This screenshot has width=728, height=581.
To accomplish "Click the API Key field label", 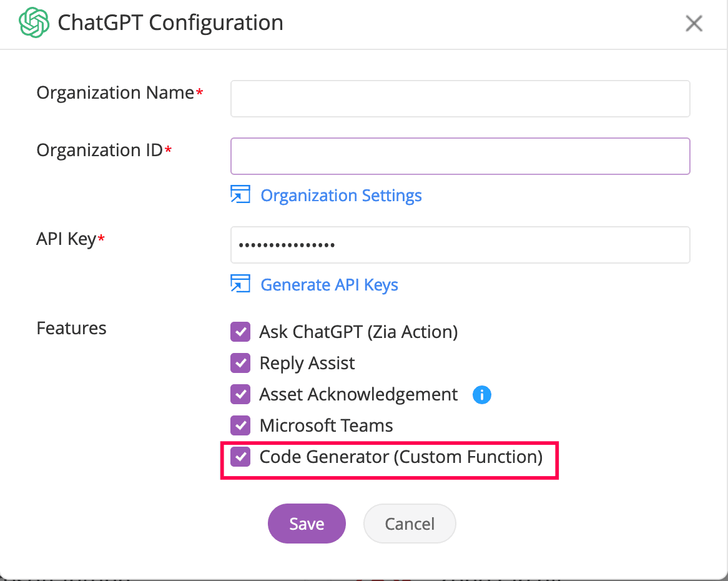I will click(x=66, y=239).
